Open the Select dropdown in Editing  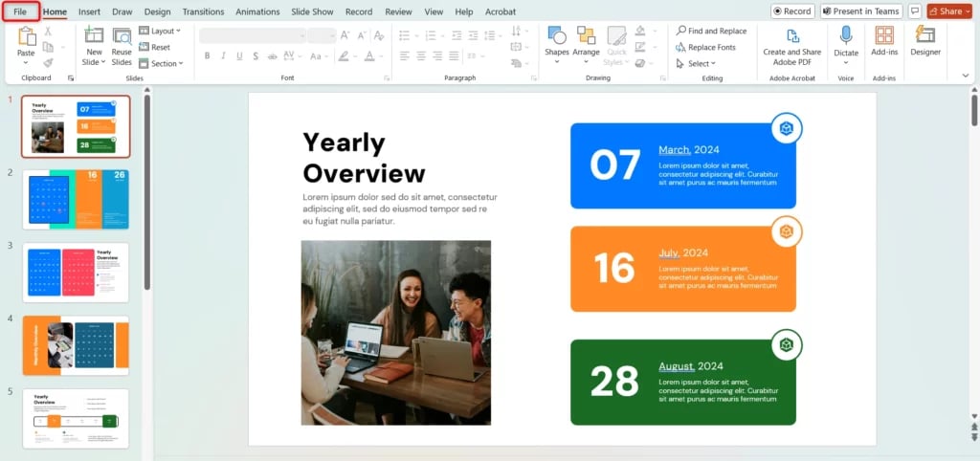696,64
